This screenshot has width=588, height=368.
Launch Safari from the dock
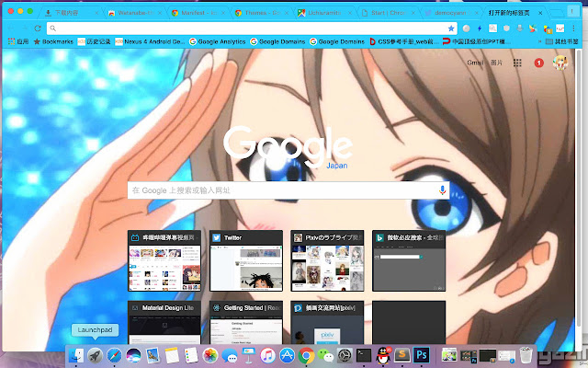pyautogui.click(x=114, y=355)
